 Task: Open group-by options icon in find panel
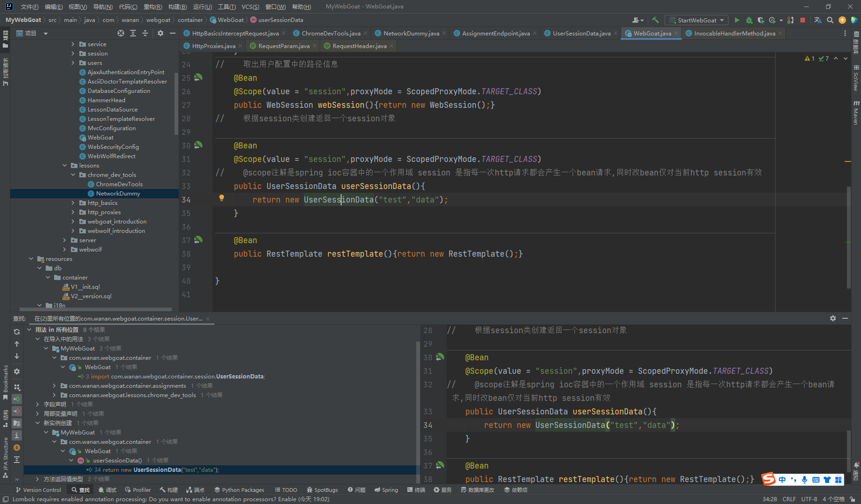[17, 387]
